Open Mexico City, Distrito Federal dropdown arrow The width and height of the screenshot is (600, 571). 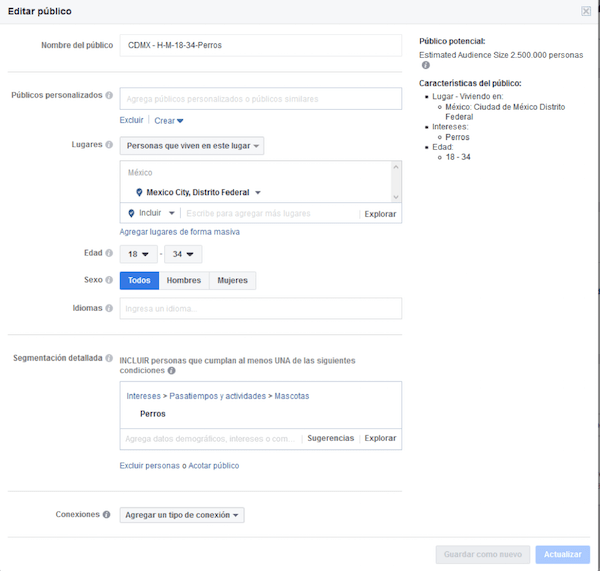(258, 193)
